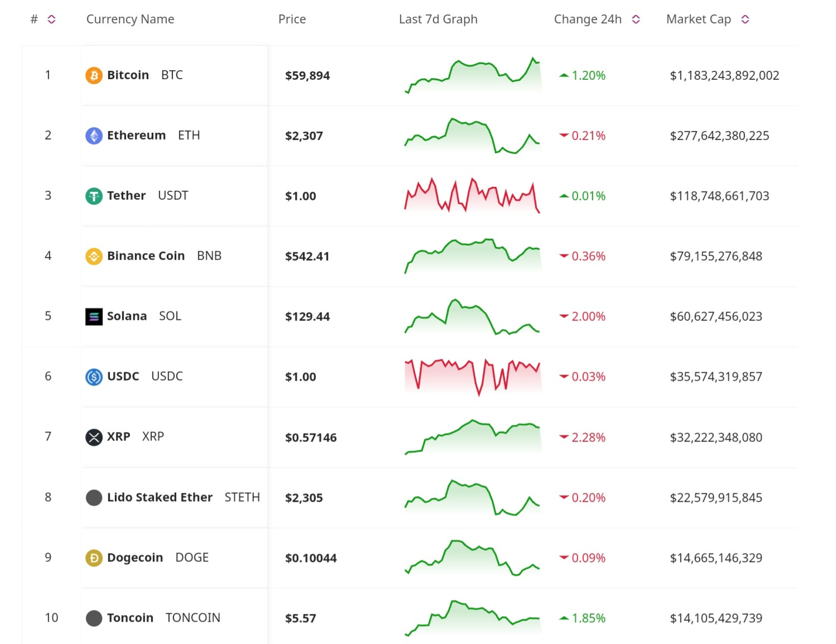Click the Last 7d Graph column header
This screenshot has width=836, height=644.
tap(438, 19)
